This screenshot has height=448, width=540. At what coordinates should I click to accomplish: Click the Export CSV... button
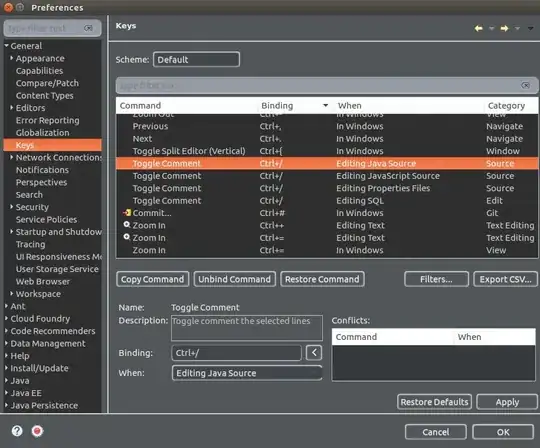coord(505,279)
